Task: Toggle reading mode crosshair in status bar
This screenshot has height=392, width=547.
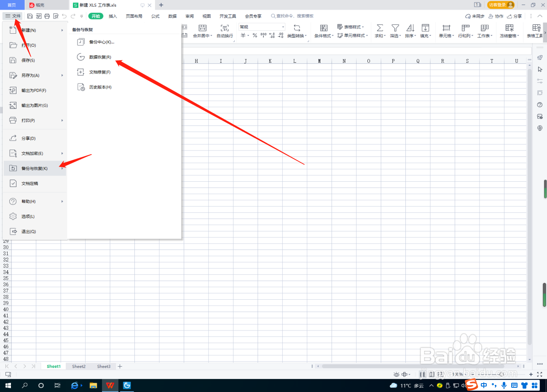Action: [405, 374]
